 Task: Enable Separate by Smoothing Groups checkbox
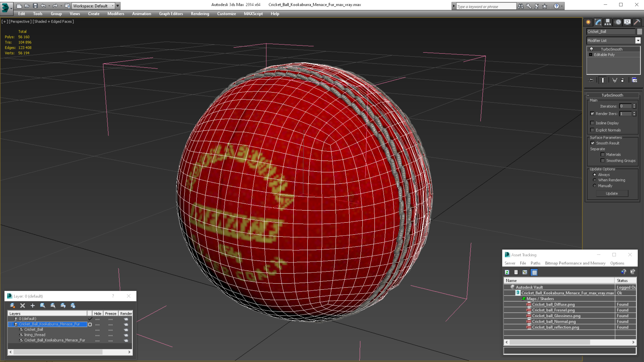point(603,160)
